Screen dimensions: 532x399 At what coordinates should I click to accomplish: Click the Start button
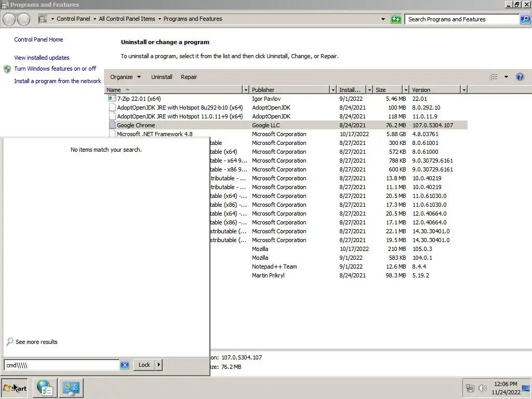[x=14, y=388]
